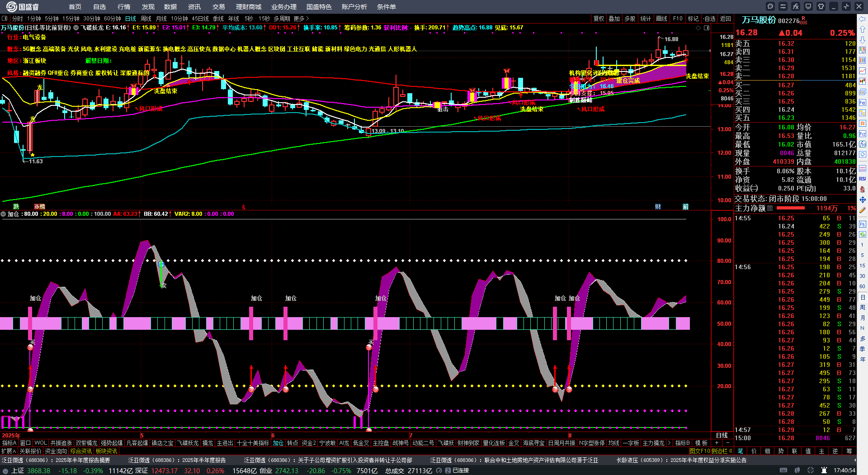Toggle the 复权 price adjustment option
This screenshot has width=868, height=475.
coord(599,19)
